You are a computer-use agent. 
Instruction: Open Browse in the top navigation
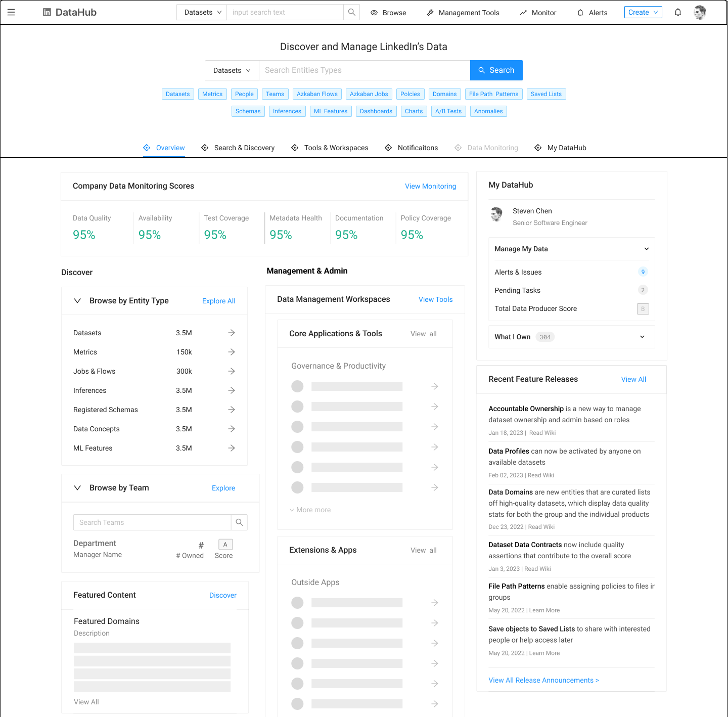(x=388, y=13)
